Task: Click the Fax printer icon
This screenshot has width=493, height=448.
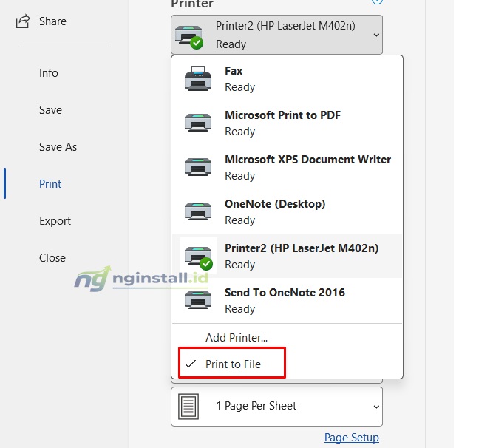Action: point(198,78)
